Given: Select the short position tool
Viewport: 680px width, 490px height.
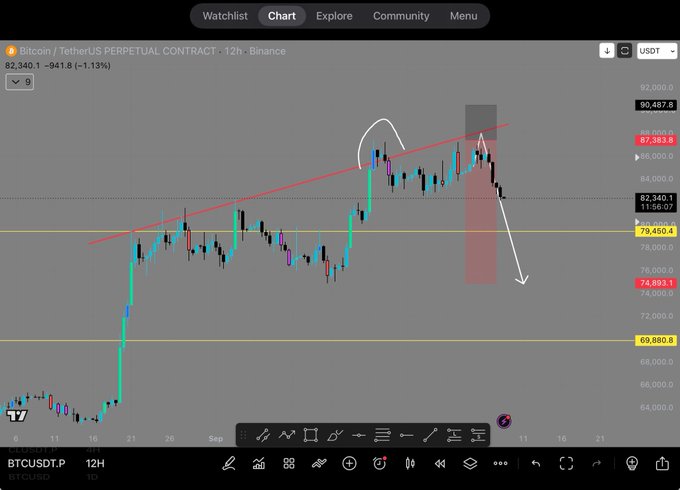Looking at the screenshot, I should pos(478,435).
